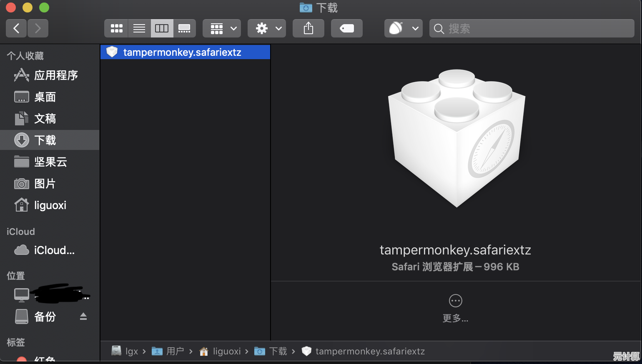The image size is (642, 364).
Task: Open 图片 in the sidebar
Action: (x=50, y=183)
